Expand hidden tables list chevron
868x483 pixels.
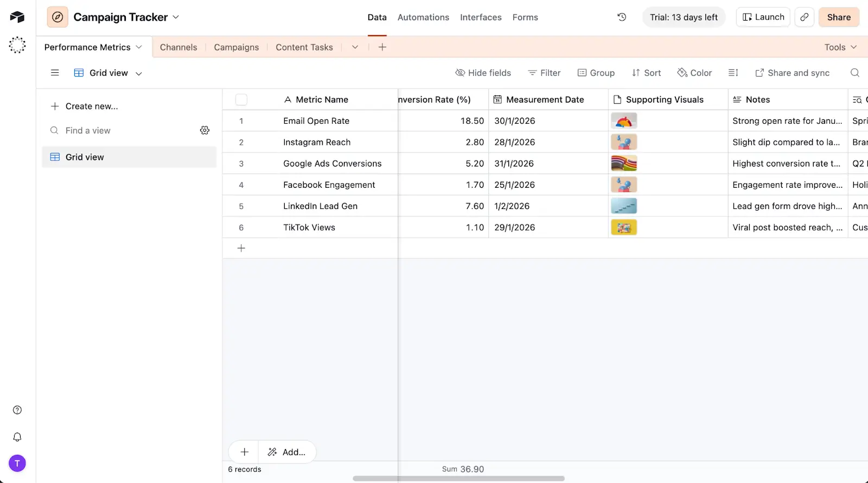pyautogui.click(x=355, y=47)
